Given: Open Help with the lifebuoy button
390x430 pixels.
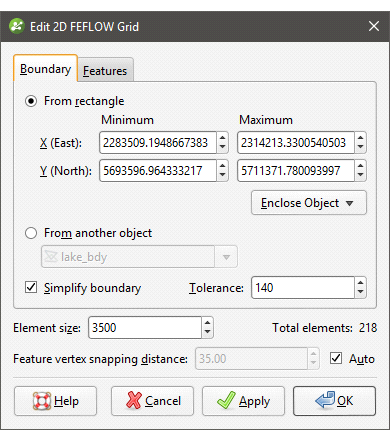Looking at the screenshot, I should coord(55,401).
